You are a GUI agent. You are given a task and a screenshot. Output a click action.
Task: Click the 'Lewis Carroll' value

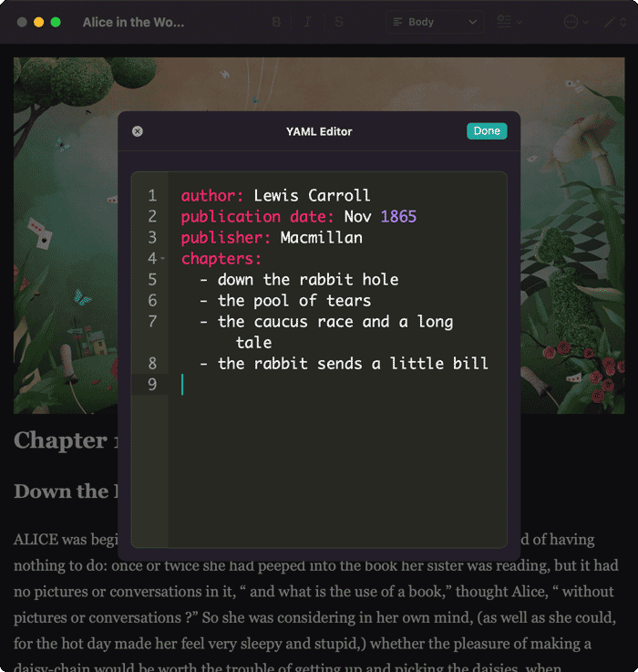312,196
